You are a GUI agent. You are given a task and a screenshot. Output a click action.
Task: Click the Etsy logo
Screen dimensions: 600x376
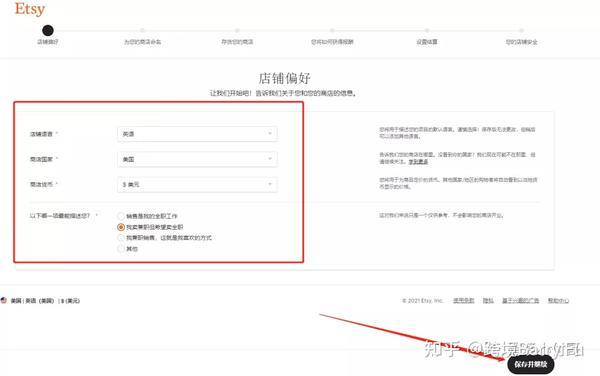pos(30,9)
